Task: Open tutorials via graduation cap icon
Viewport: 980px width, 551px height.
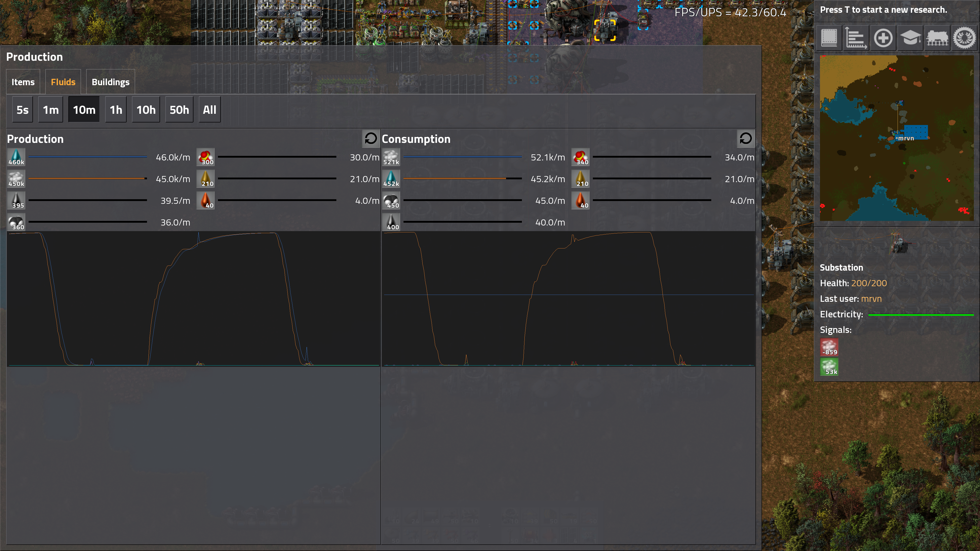Action: pos(910,38)
